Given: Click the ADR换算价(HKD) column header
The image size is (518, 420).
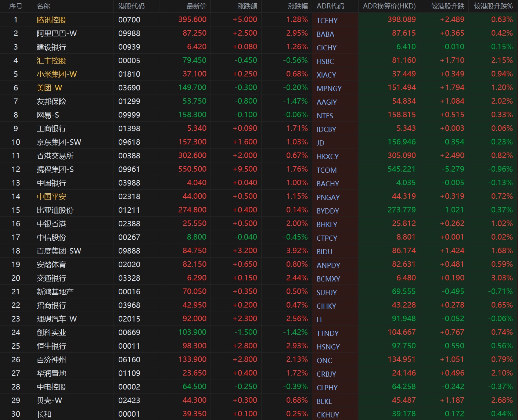Looking at the screenshot, I should (x=389, y=6).
